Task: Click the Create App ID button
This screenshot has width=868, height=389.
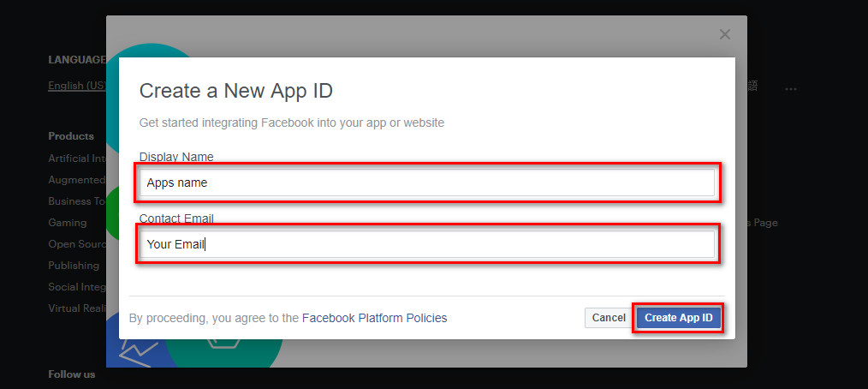Action: [679, 318]
